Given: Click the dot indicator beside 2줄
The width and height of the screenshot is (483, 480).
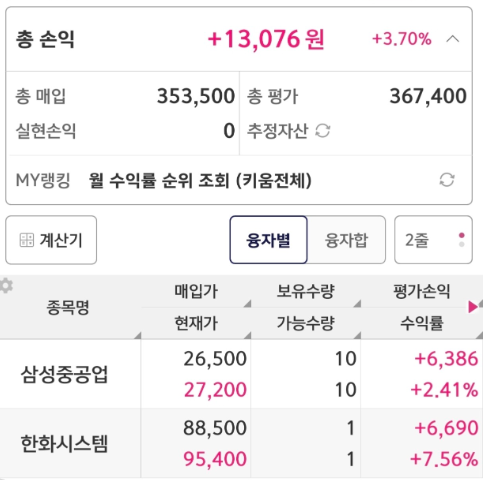Looking at the screenshot, I should pos(462,240).
